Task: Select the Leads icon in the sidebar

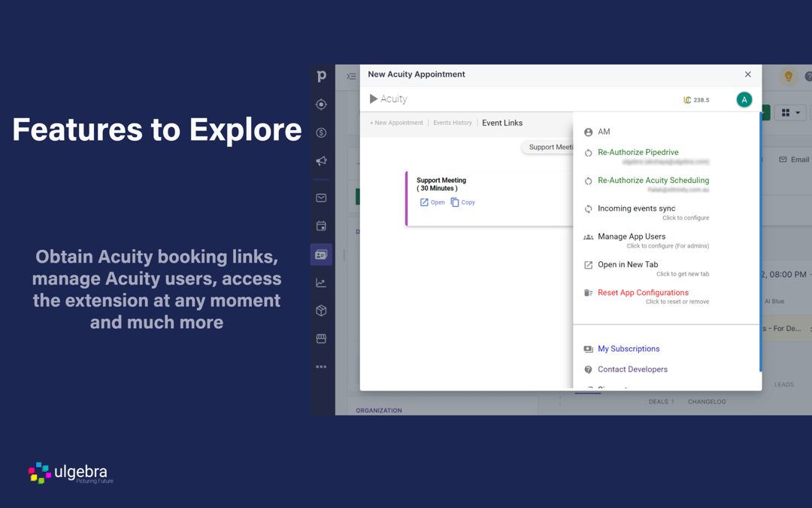Action: pyautogui.click(x=321, y=104)
